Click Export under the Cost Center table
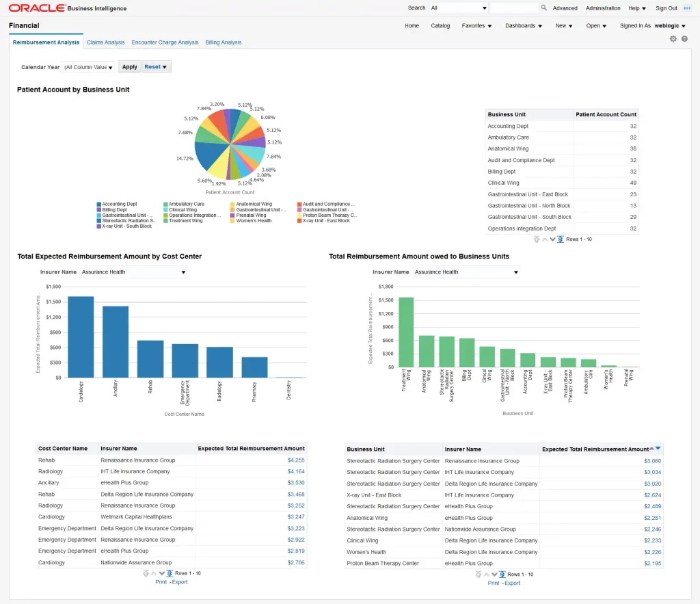 (180, 582)
